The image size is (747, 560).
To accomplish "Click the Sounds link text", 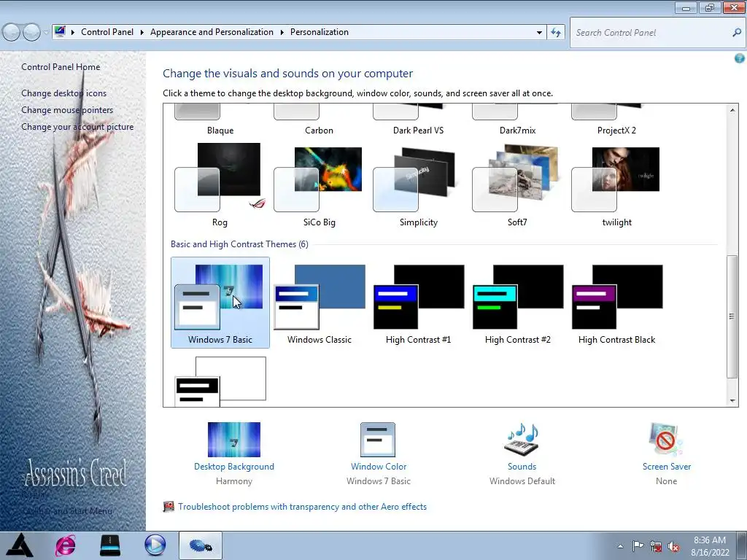I will tap(522, 467).
